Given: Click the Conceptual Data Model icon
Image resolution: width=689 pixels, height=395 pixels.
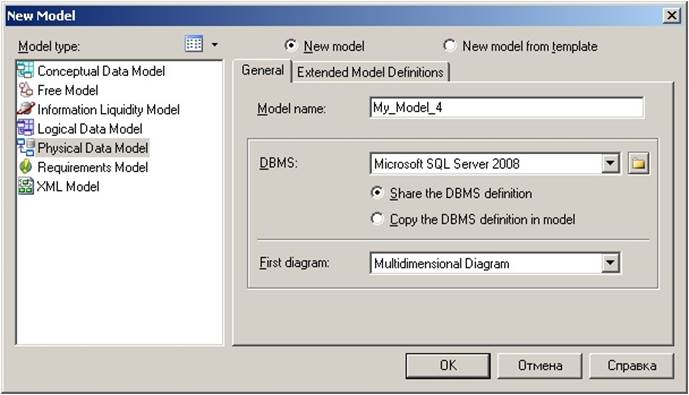Looking at the screenshot, I should click(x=25, y=70).
